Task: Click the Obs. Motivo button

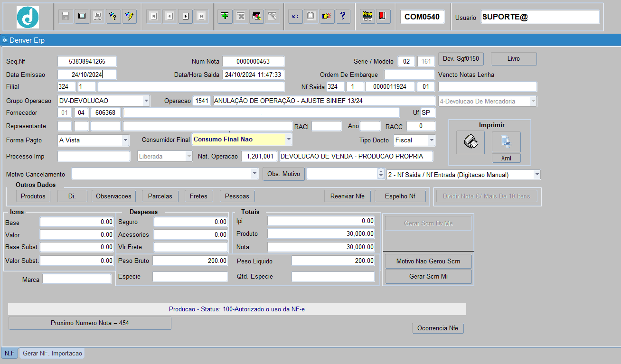Action: pyautogui.click(x=283, y=174)
